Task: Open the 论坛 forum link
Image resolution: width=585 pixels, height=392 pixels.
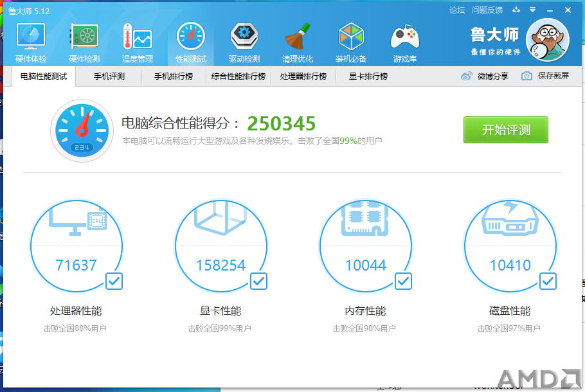Action: pos(457,10)
